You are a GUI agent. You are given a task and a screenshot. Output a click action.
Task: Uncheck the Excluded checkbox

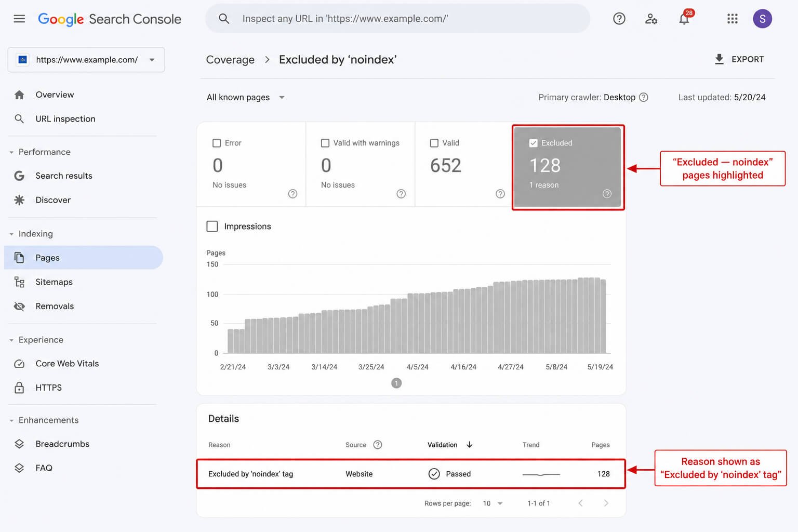click(533, 143)
